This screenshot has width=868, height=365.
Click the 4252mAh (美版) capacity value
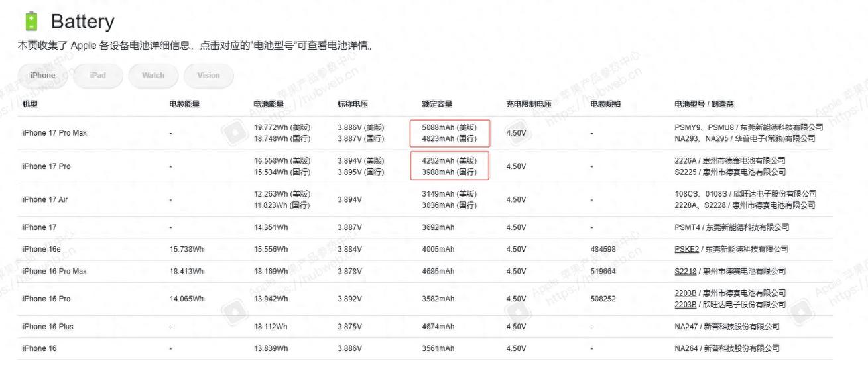coord(449,160)
